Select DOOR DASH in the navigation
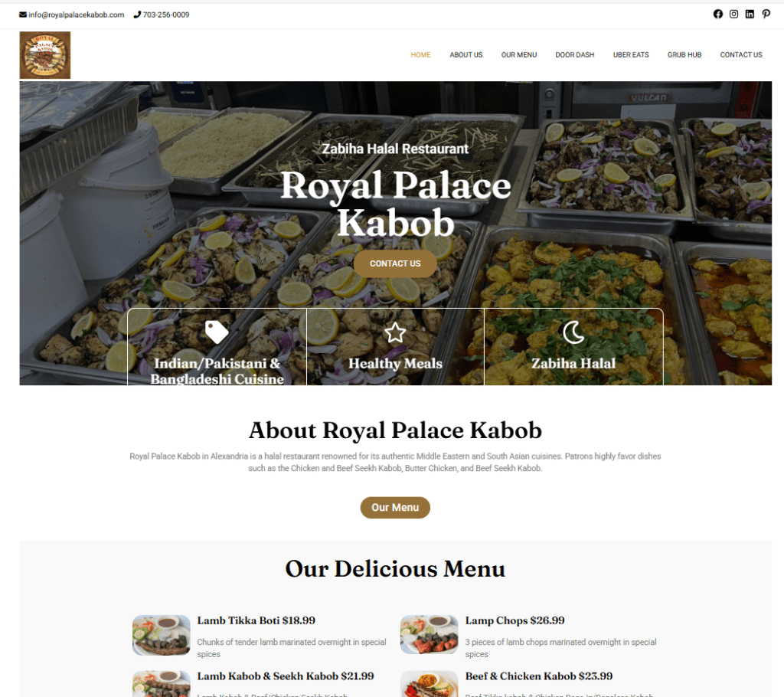The image size is (784, 697). [574, 54]
